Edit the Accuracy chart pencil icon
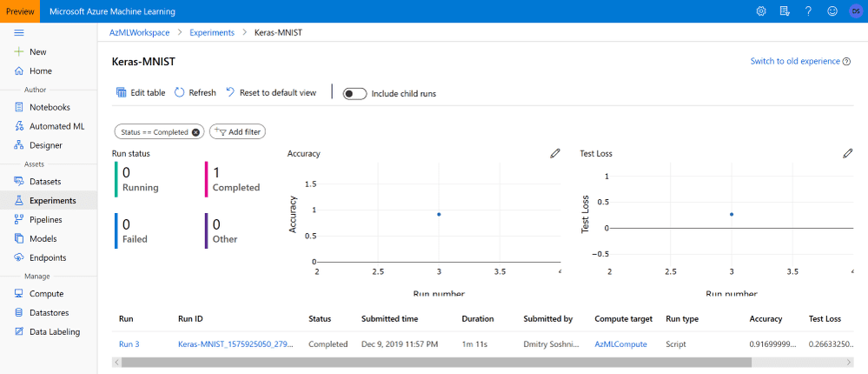This screenshot has width=868, height=374. click(554, 153)
